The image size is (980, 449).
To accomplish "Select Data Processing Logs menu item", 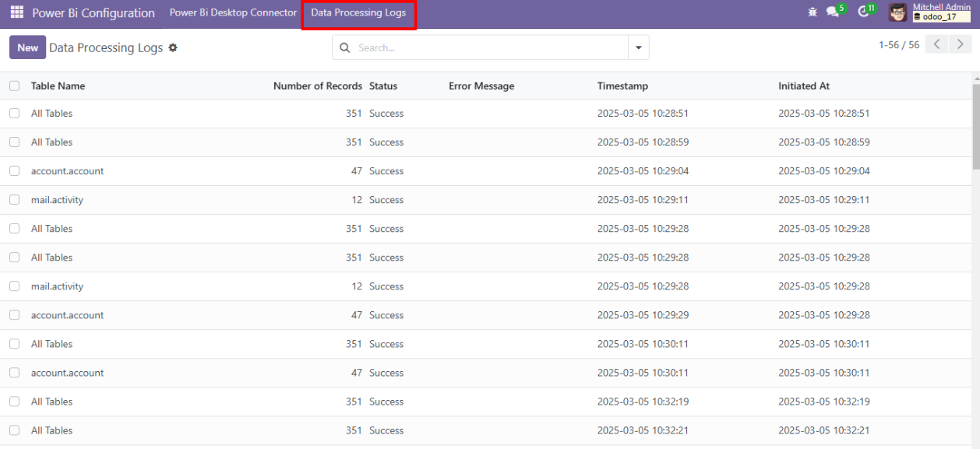I will point(358,13).
